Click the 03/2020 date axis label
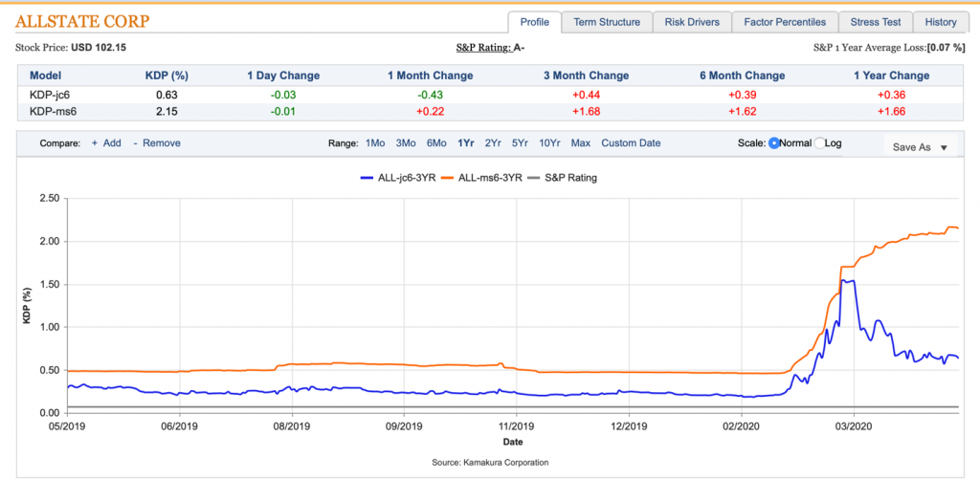This screenshot has height=479, width=980. tap(855, 425)
